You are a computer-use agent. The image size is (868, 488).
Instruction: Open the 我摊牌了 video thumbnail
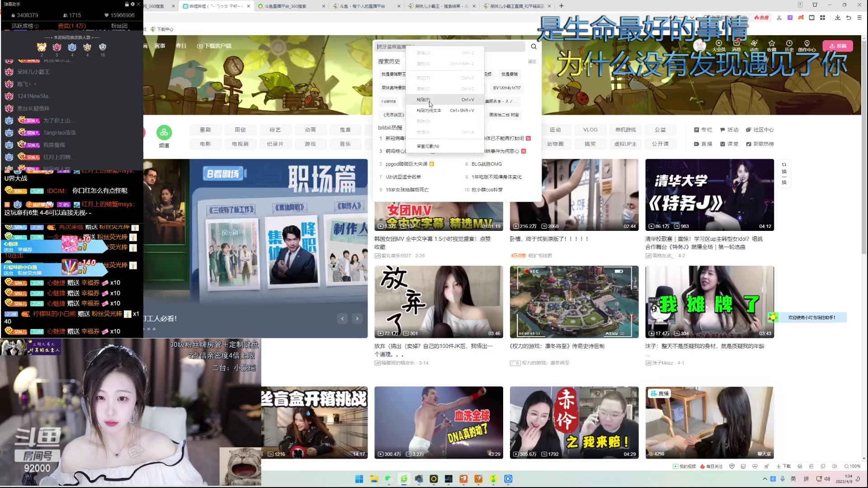(709, 301)
